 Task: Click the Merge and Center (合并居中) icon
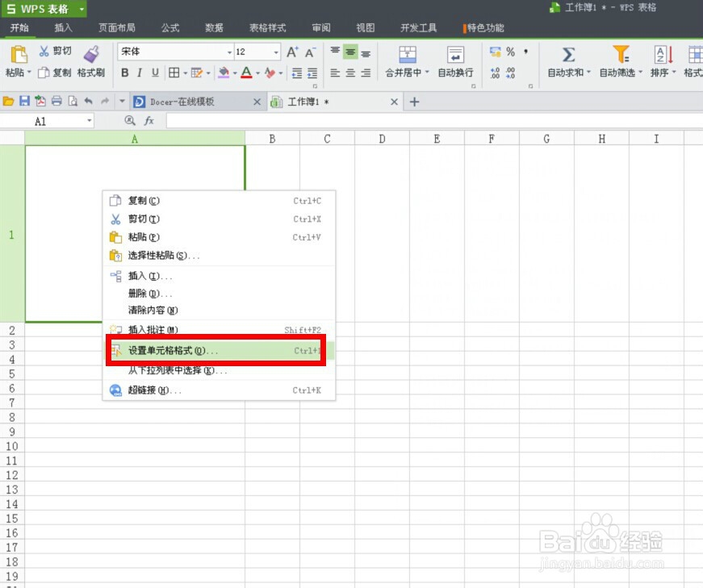click(x=408, y=55)
